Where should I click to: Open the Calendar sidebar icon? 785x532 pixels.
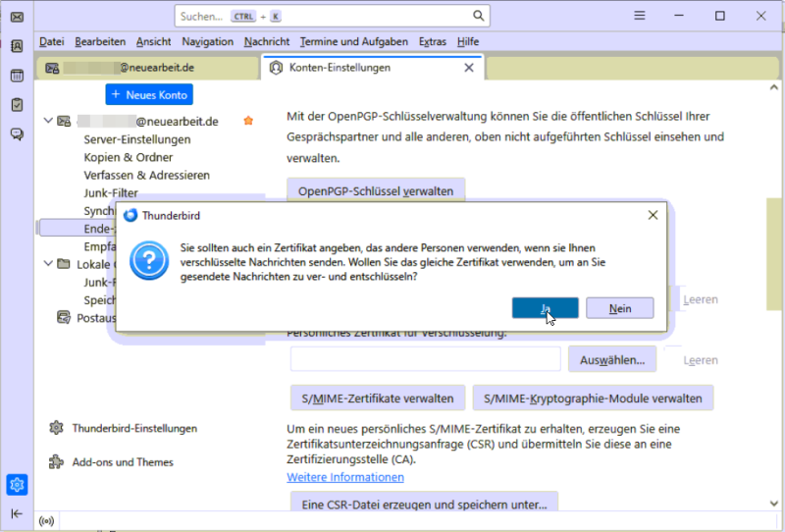(x=17, y=76)
